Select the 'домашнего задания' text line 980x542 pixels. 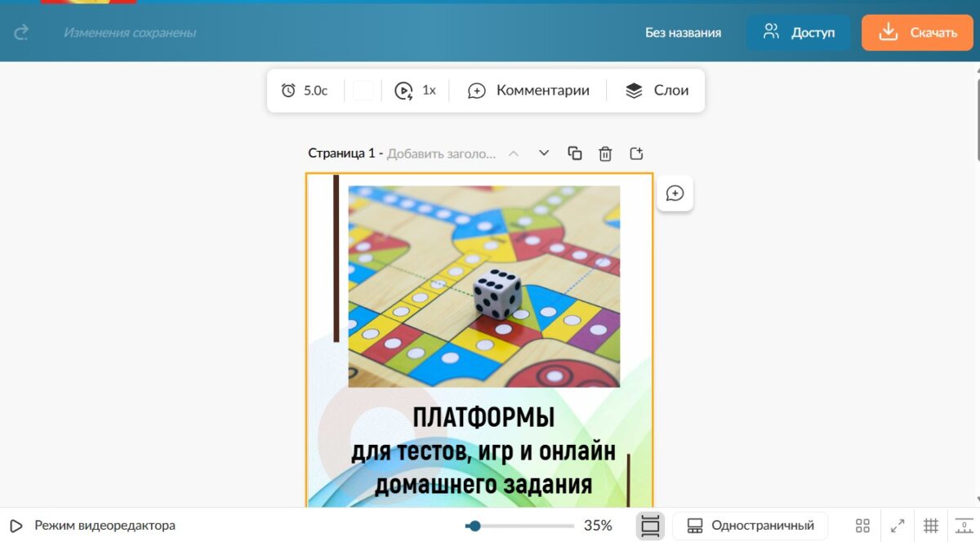coord(483,484)
